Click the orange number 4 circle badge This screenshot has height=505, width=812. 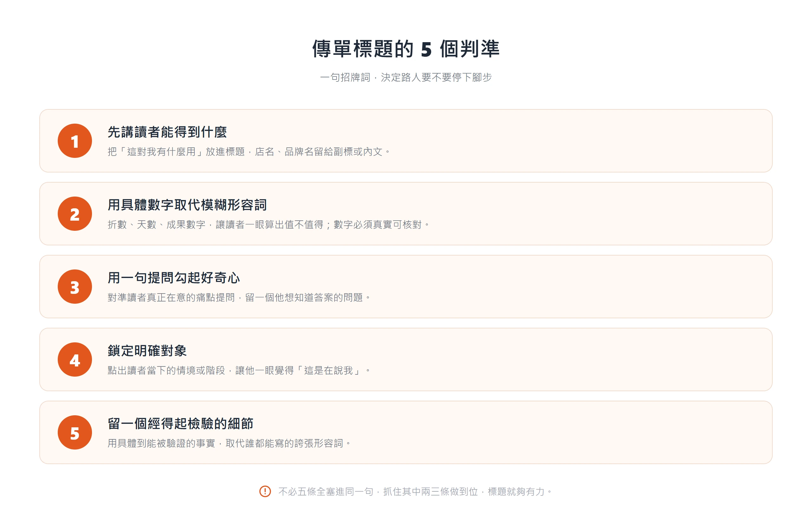coord(75,359)
